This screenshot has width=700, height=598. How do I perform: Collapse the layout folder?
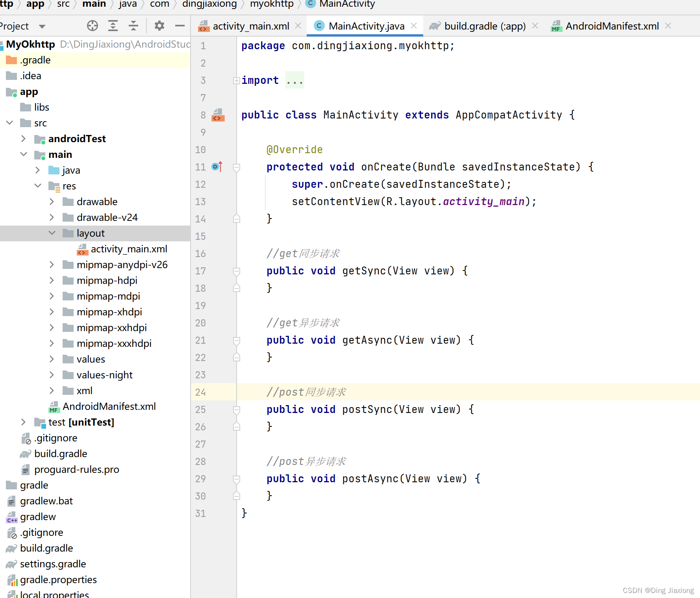click(52, 233)
